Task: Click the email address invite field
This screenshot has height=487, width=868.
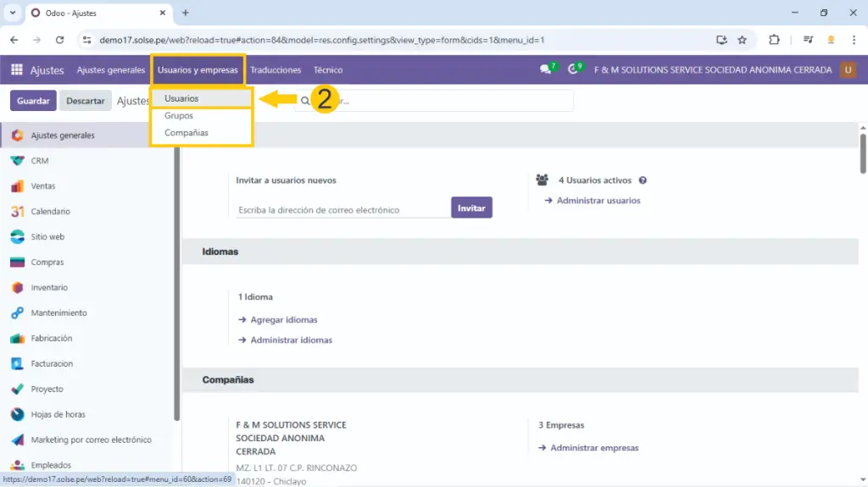Action: pyautogui.click(x=342, y=209)
